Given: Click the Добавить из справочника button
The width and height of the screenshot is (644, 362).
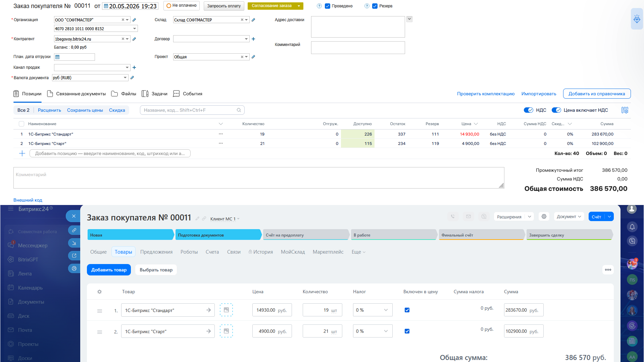Looking at the screenshot, I should coord(597,94).
